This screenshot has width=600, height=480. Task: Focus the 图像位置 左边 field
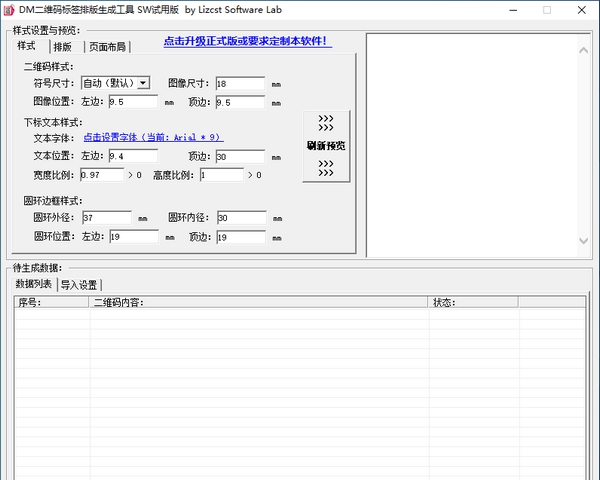[x=133, y=102]
